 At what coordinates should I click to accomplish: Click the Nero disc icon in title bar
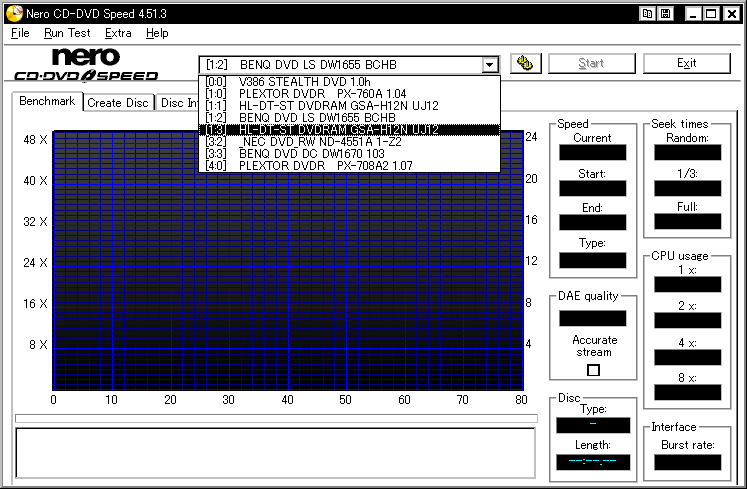[14, 14]
